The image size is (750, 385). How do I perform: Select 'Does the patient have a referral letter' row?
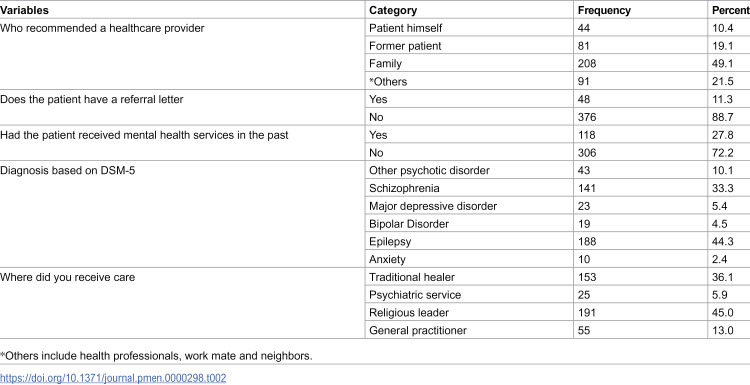click(375, 108)
